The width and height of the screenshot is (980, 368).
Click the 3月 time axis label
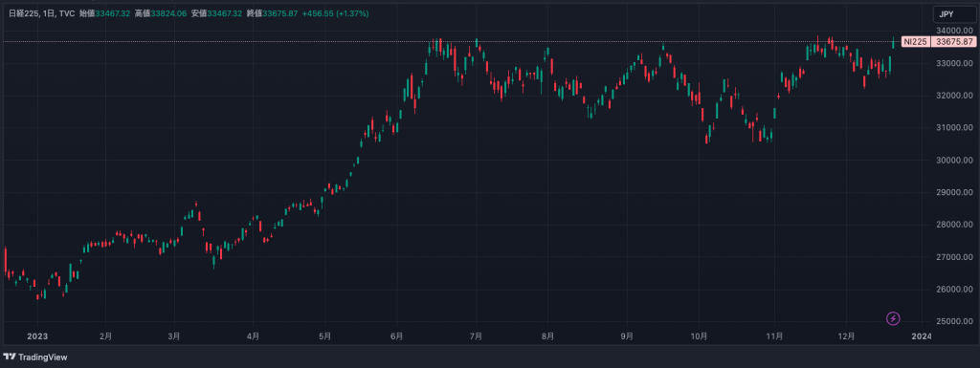pyautogui.click(x=174, y=336)
